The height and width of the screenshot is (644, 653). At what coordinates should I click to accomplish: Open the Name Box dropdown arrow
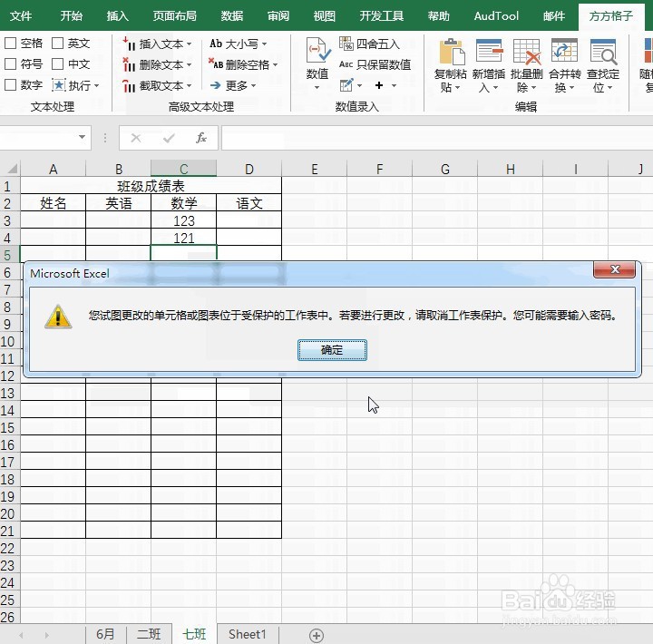click(x=82, y=137)
